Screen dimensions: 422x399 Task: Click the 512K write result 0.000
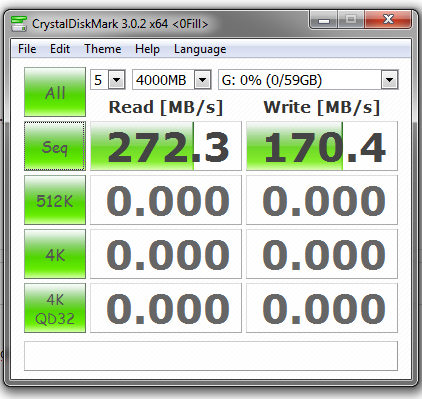(x=322, y=200)
